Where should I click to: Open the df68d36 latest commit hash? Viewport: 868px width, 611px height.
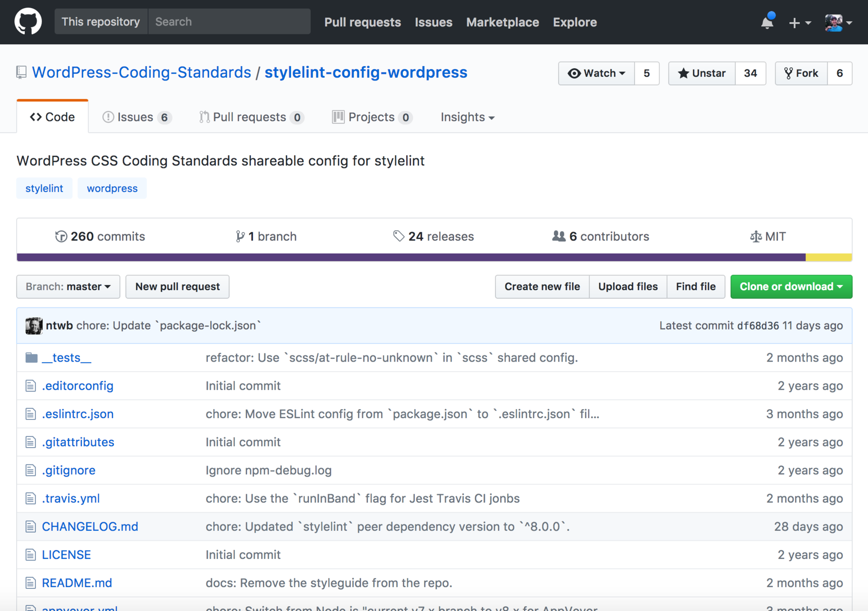758,326
